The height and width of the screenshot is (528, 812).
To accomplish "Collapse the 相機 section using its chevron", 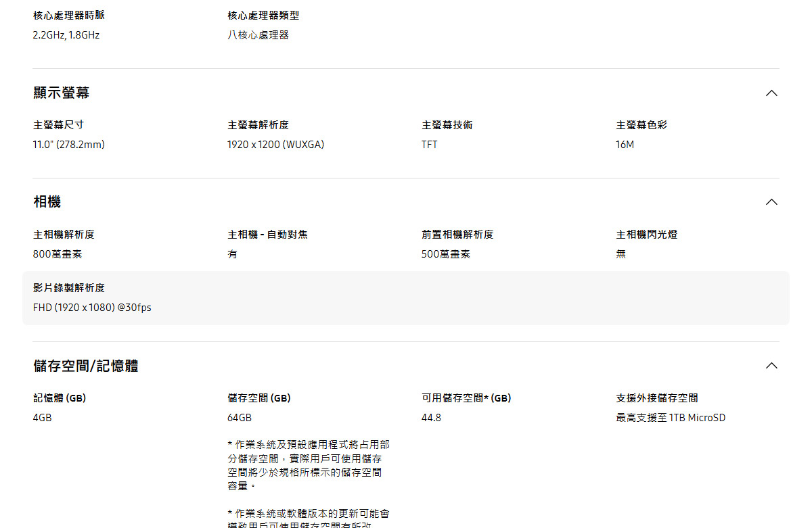I will point(771,202).
